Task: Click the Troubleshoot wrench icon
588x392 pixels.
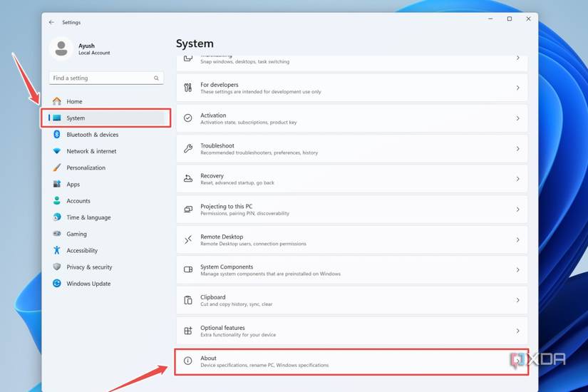Action: click(x=188, y=148)
